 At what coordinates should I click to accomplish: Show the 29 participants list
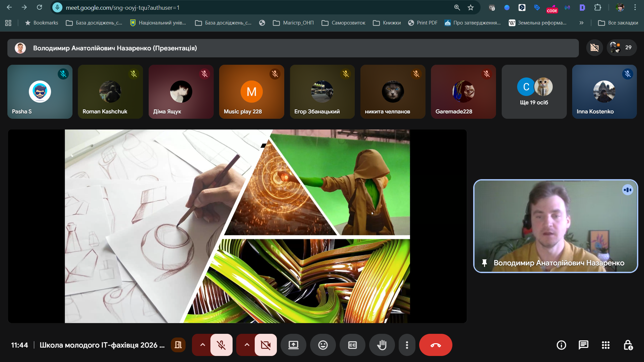[622, 48]
